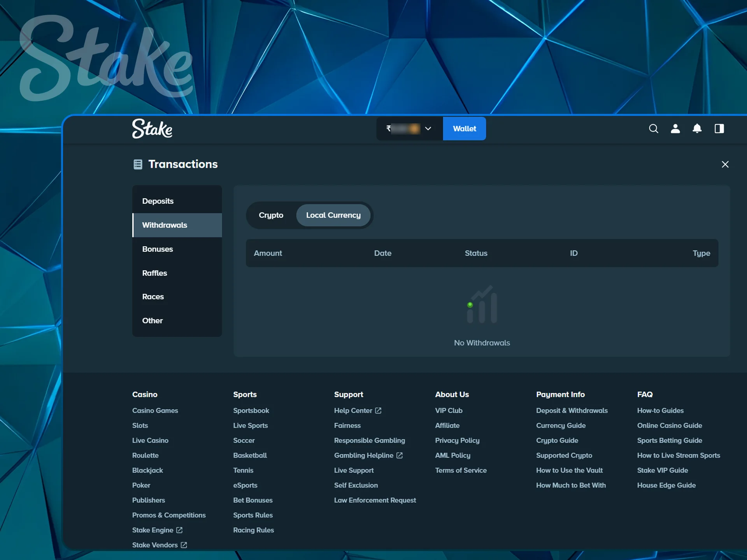Visit the Responsible Gambling link
This screenshot has width=747, height=560.
370,441
